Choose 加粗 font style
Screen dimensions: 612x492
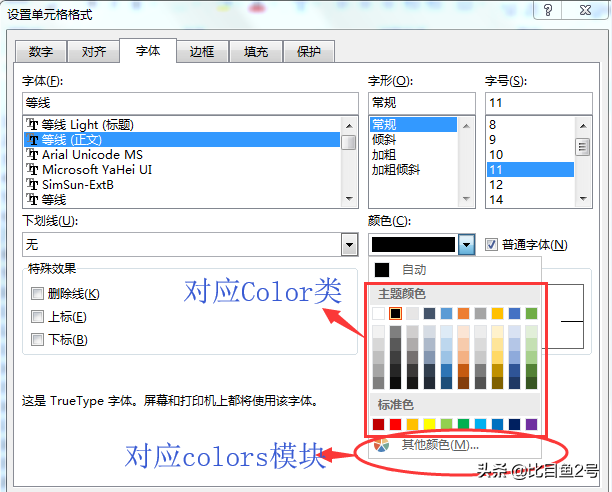(x=413, y=155)
